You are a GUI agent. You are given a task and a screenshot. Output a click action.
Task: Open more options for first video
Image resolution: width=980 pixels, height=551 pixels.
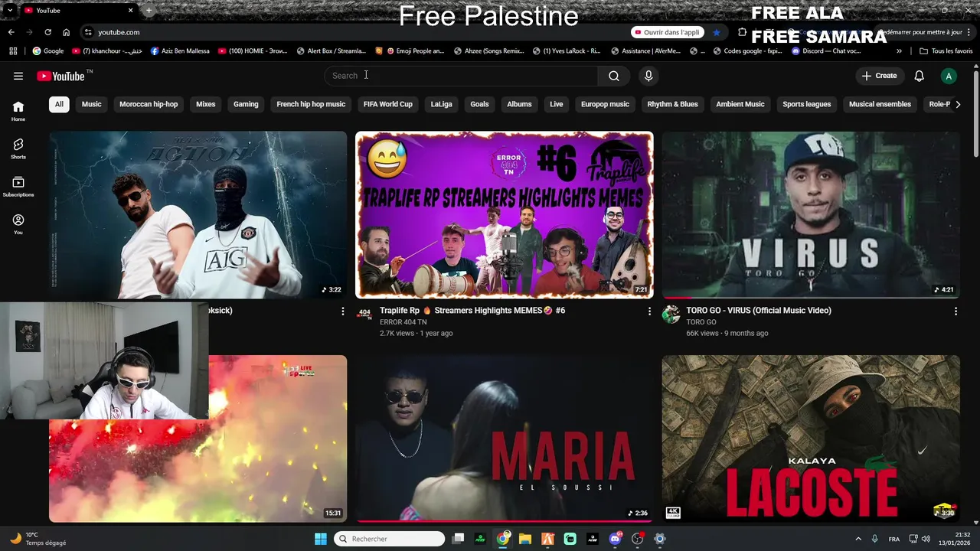(x=342, y=311)
